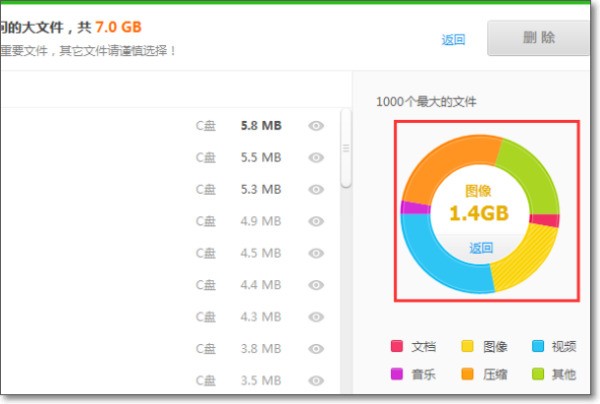Image resolution: width=600 pixels, height=404 pixels.
Task: Open eye icon on the 3.5 MB row
Action: (x=316, y=381)
